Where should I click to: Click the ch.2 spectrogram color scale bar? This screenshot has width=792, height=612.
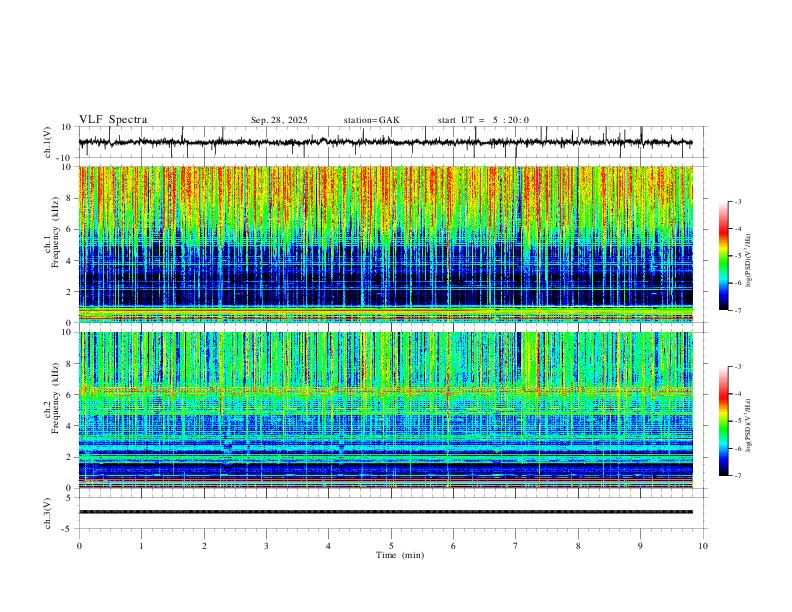pyautogui.click(x=723, y=421)
